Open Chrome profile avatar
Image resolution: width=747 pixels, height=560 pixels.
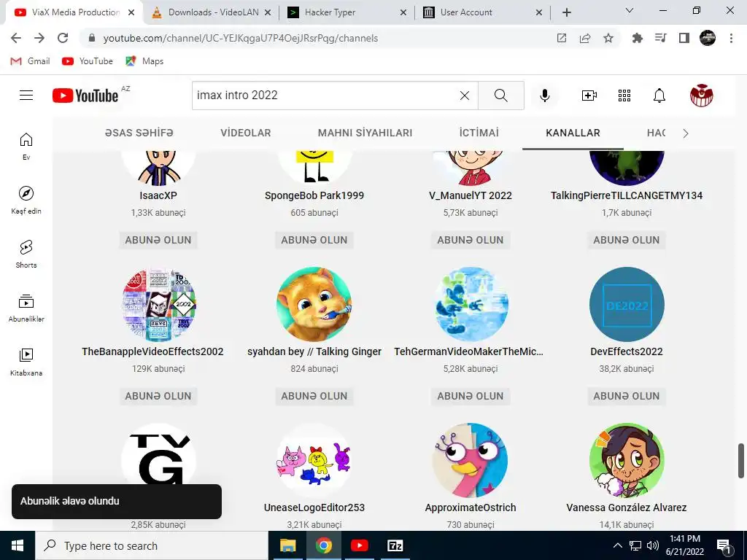(x=708, y=38)
